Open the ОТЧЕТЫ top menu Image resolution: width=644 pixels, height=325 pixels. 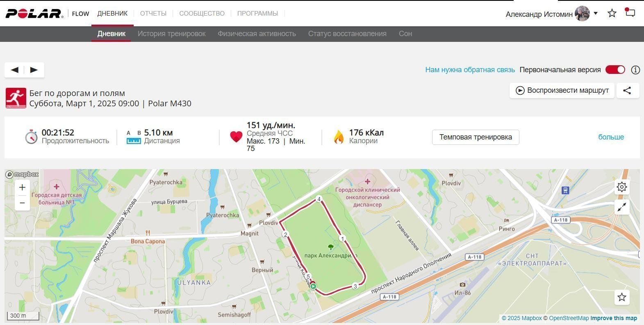tap(153, 14)
